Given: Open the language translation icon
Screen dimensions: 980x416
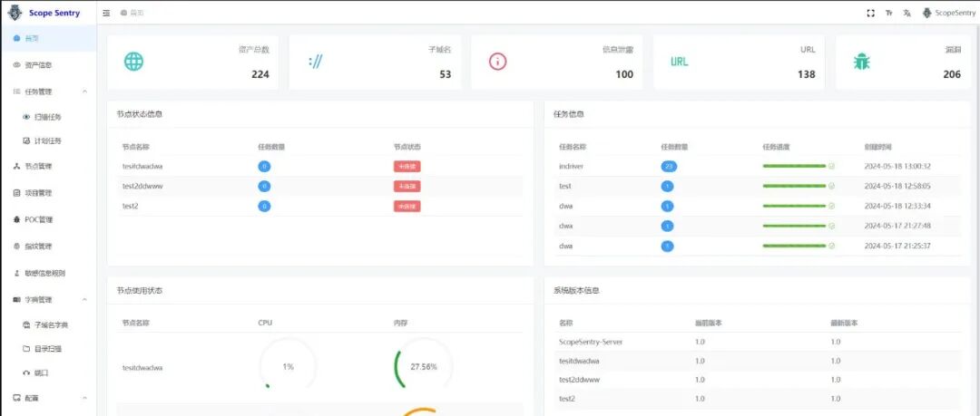Looking at the screenshot, I should tap(906, 13).
